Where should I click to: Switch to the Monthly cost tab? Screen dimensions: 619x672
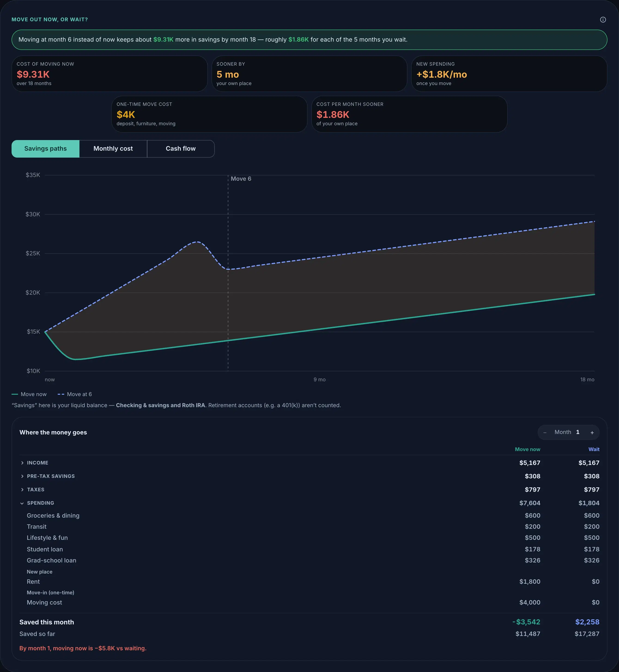coord(113,149)
